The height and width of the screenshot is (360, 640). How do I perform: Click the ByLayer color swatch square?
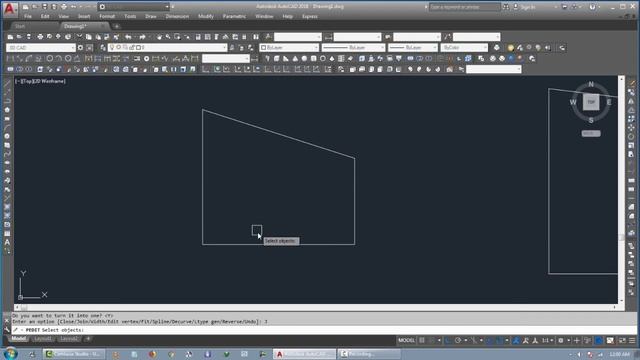tap(263, 48)
